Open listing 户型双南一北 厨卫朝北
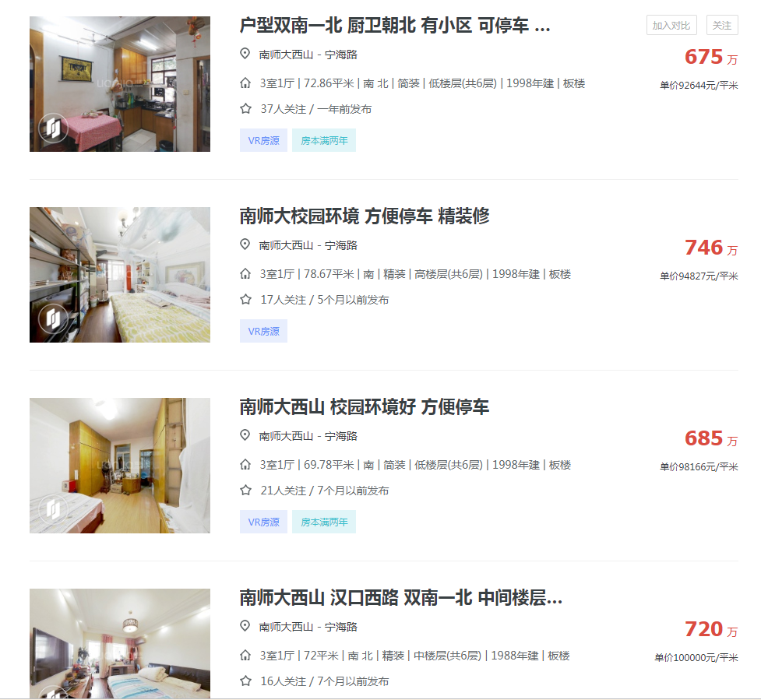 (395, 25)
